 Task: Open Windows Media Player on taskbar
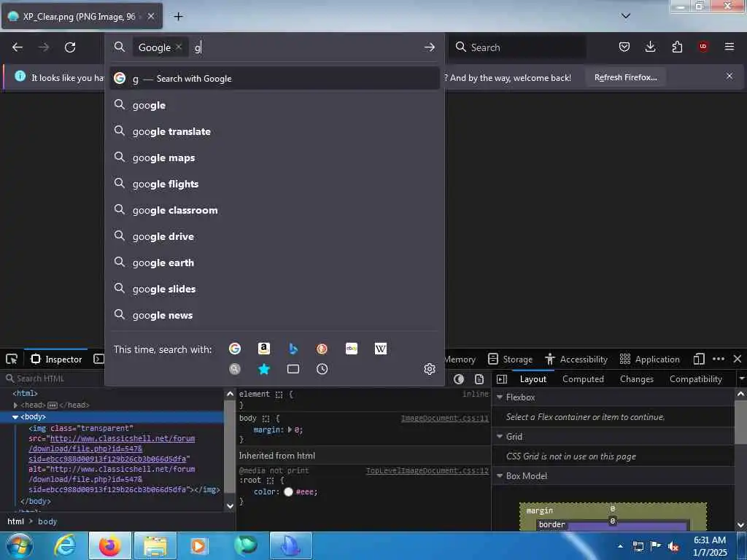198,545
